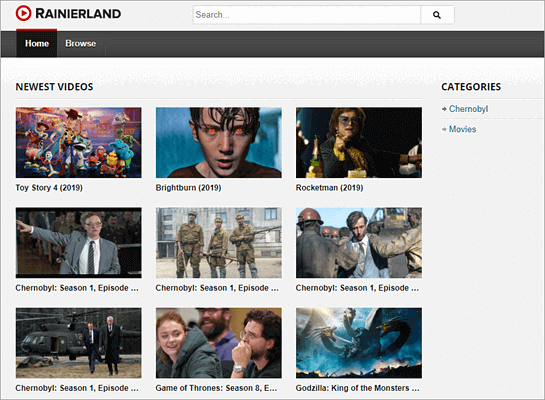The width and height of the screenshot is (545, 400).
Task: Click the 'NEWEST VIDEOS' heading
Action: point(55,87)
